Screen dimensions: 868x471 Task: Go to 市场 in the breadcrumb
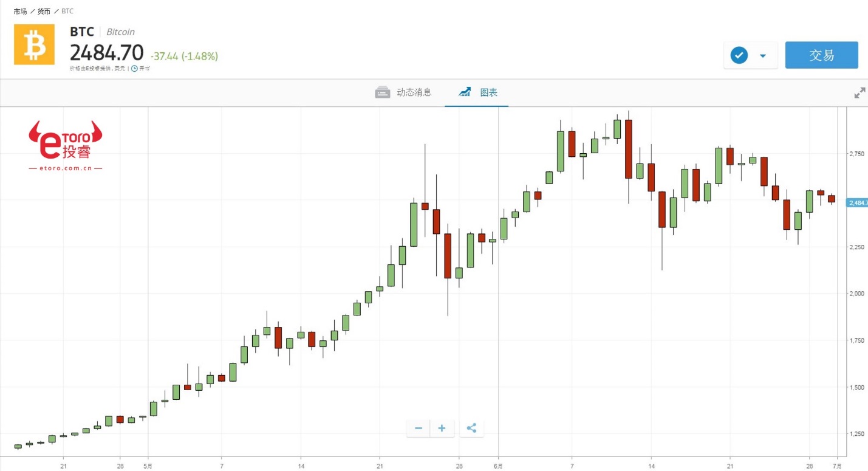point(20,12)
